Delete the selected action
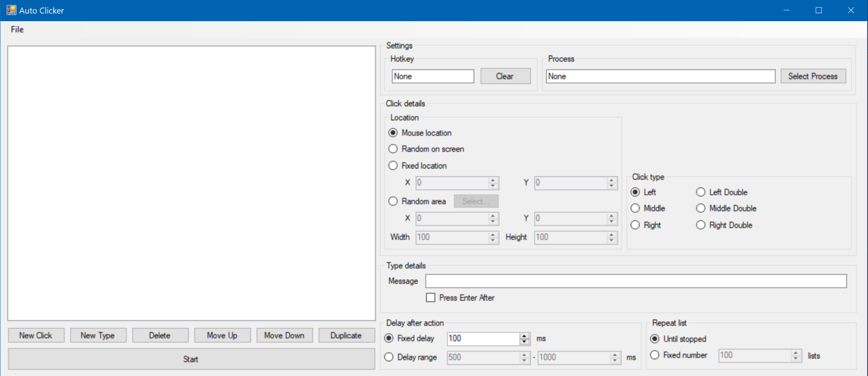This screenshot has height=376, width=868. (x=160, y=335)
